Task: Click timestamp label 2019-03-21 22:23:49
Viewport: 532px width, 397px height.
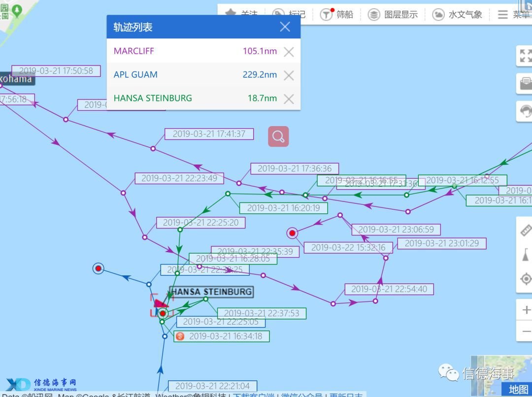Action: tap(179, 178)
